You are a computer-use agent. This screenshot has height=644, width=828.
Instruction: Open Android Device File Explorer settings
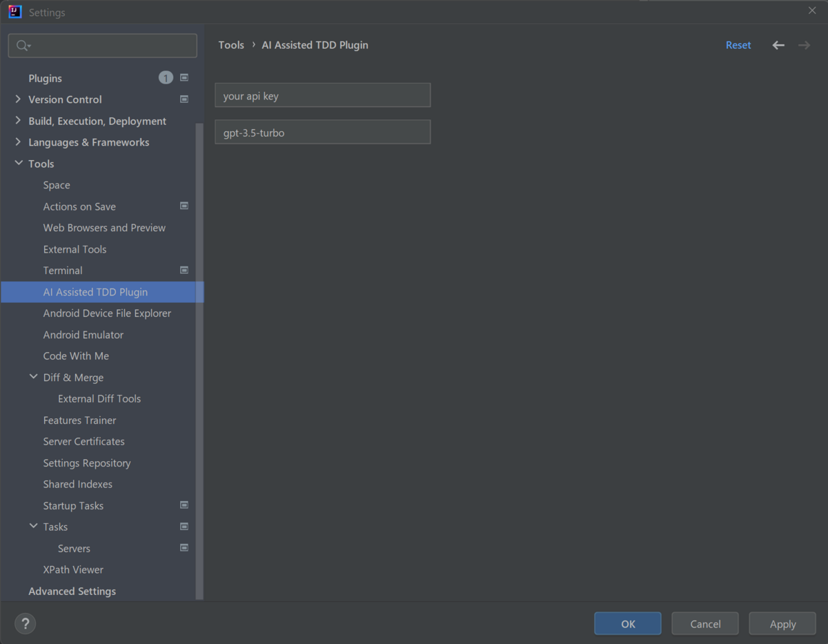point(107,313)
